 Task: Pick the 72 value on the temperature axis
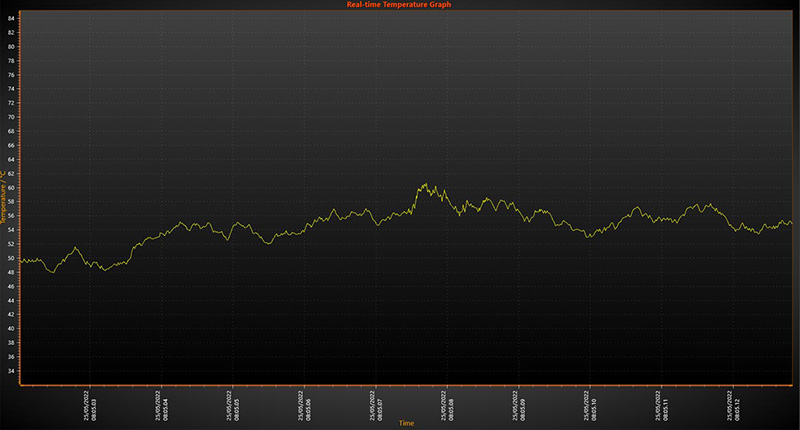(11, 103)
